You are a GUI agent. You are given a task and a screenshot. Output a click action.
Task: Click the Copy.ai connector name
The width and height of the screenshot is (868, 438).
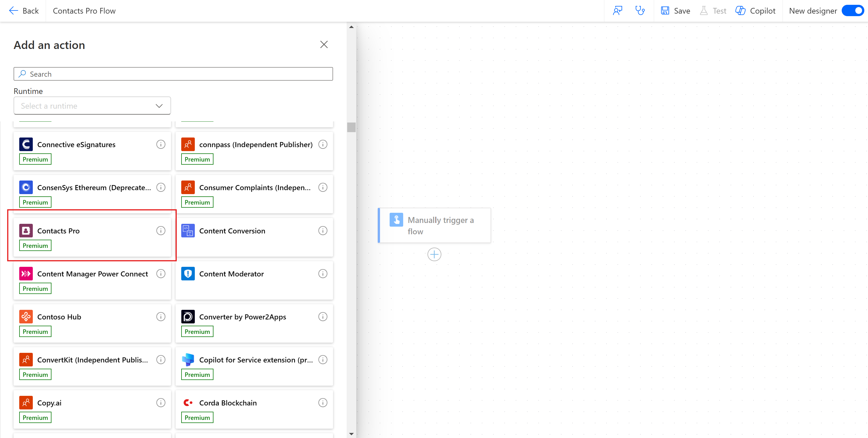49,403
